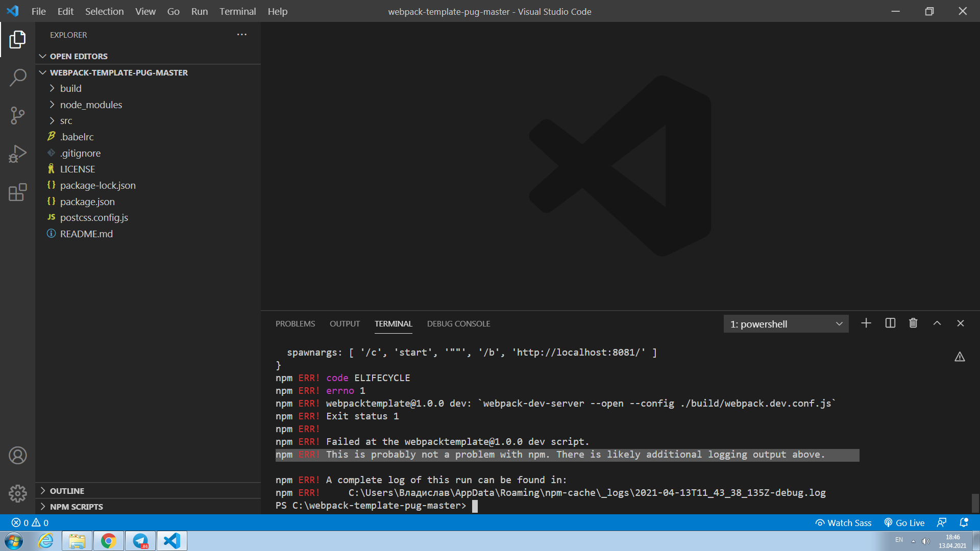The width and height of the screenshot is (980, 551).
Task: Expand the src folder
Action: (148, 121)
